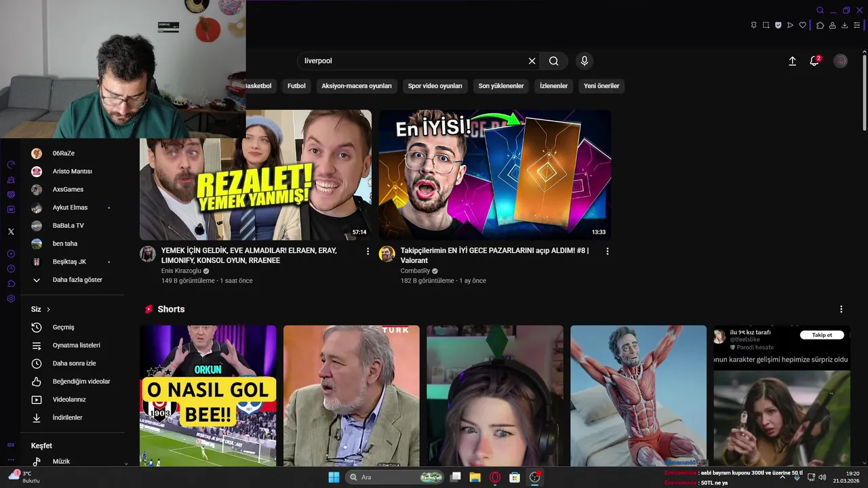Open Geçmiş in the sidebar
Screen dimensions: 868x488
[73, 327]
